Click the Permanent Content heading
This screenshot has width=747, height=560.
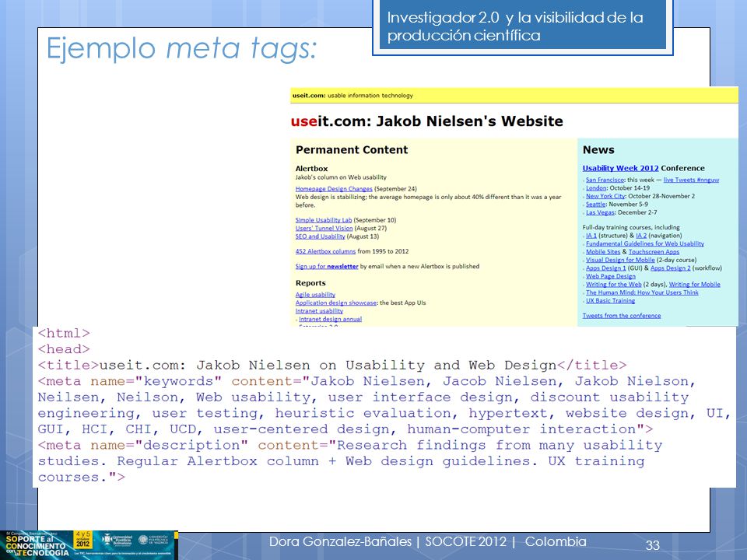point(352,149)
